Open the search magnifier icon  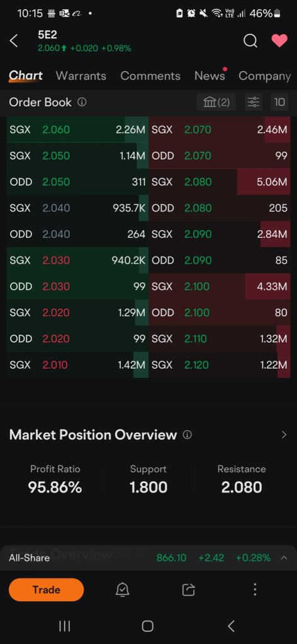(250, 41)
